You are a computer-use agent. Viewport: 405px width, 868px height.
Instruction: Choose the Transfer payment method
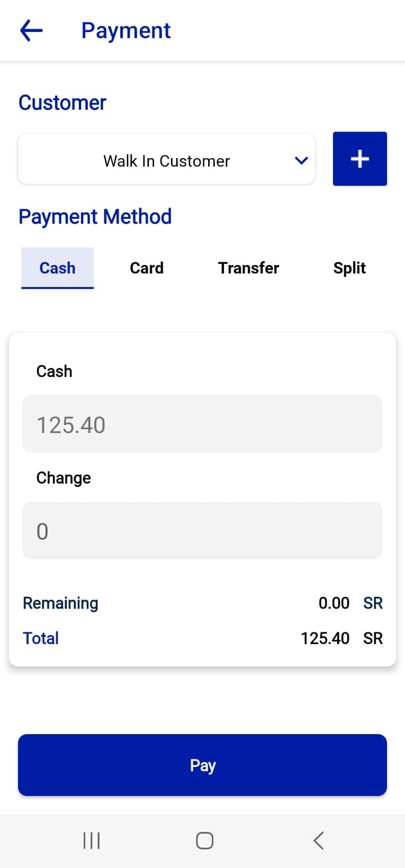tap(249, 268)
